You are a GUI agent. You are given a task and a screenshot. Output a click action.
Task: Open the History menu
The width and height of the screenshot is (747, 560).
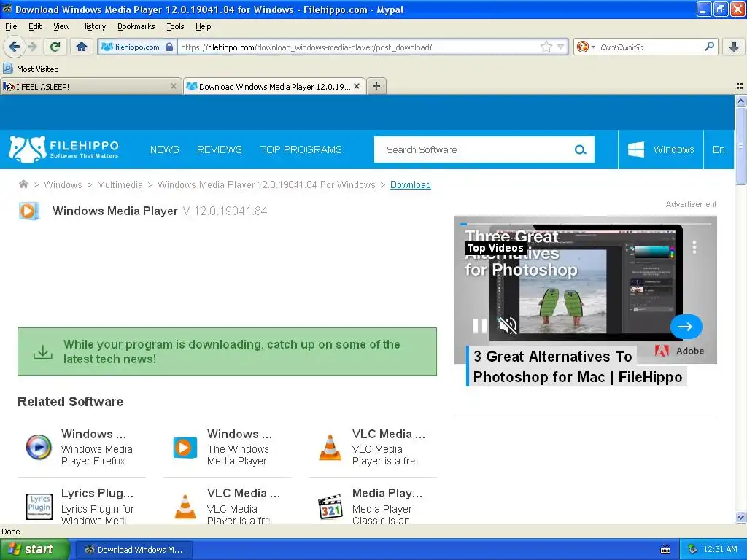[93, 27]
